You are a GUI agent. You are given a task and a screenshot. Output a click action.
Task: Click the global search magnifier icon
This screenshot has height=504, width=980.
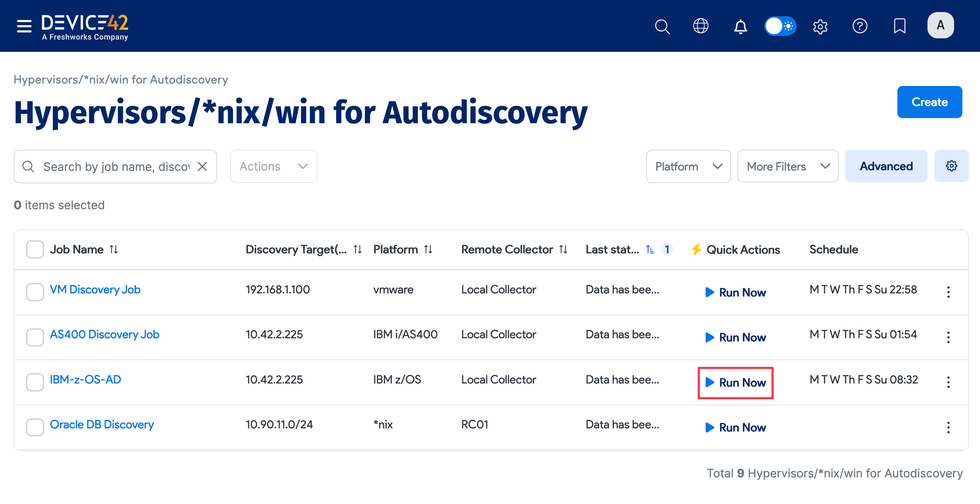[x=662, y=26]
